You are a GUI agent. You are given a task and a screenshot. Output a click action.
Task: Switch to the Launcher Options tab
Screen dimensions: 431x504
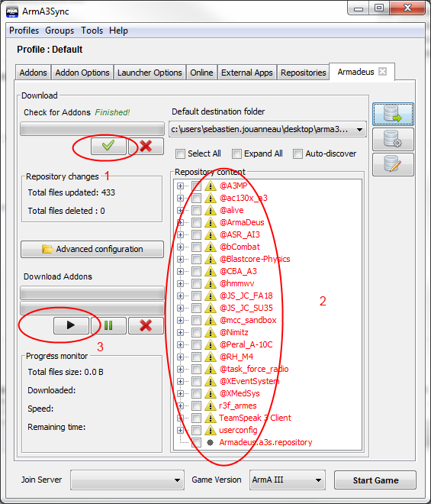pyautogui.click(x=150, y=73)
